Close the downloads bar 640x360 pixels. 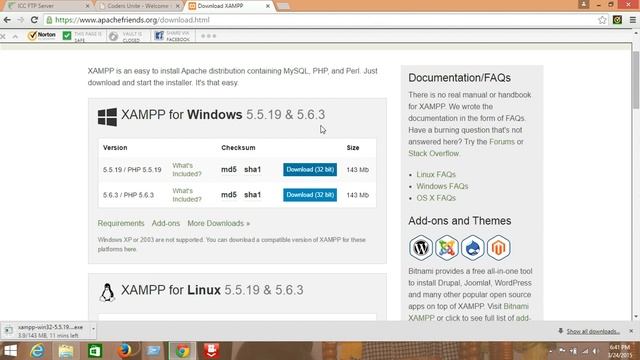click(x=631, y=331)
